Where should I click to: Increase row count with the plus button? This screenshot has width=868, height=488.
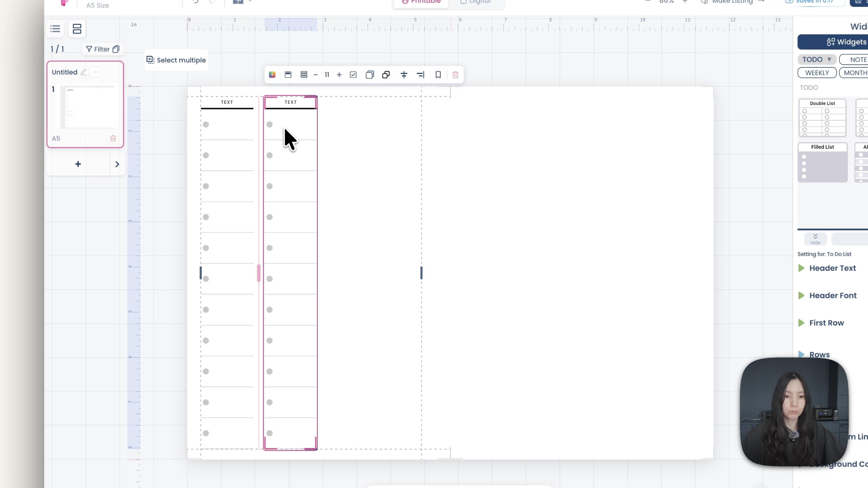tap(339, 75)
